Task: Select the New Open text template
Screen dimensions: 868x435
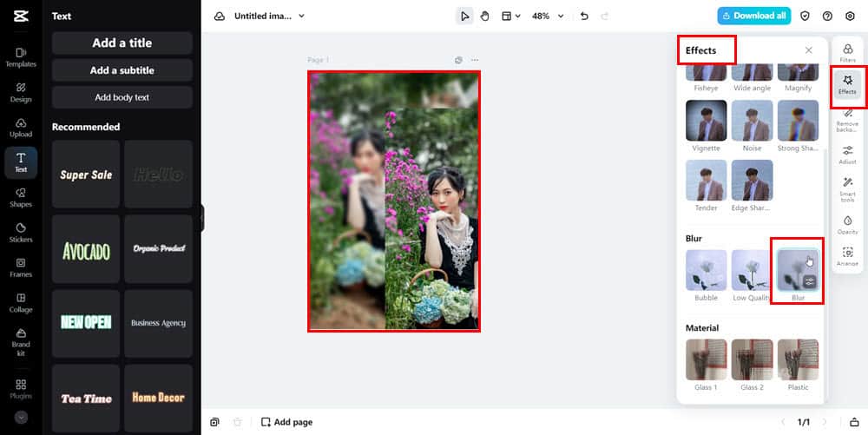Action: click(x=86, y=323)
